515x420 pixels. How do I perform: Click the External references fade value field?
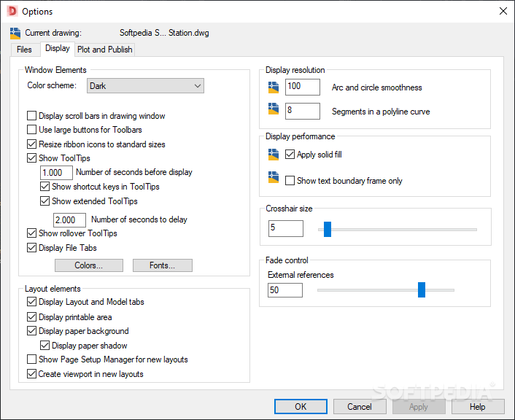tap(285, 290)
